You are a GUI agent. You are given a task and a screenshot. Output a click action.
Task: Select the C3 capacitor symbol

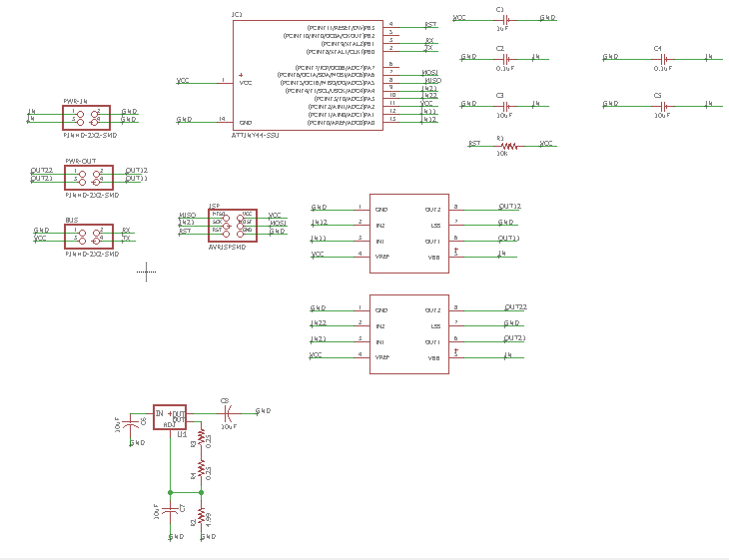pos(506,106)
